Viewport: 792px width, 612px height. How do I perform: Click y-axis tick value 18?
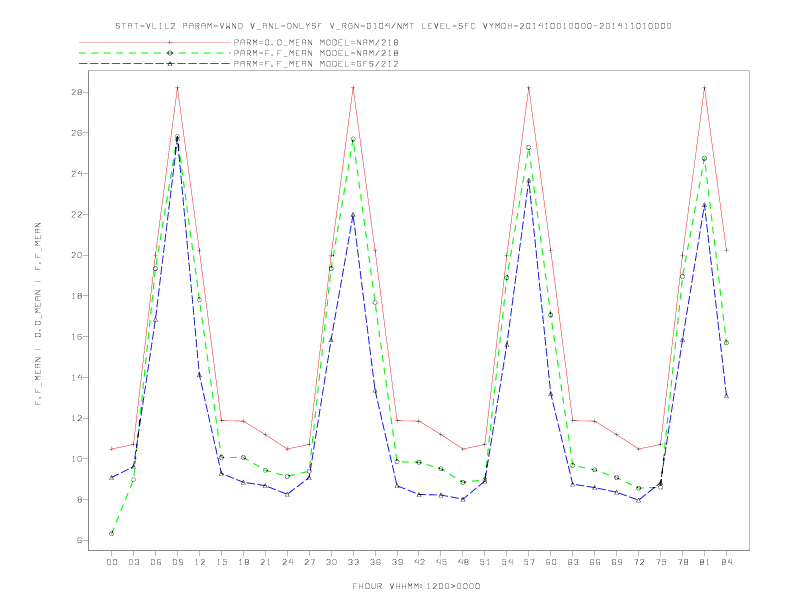point(77,296)
